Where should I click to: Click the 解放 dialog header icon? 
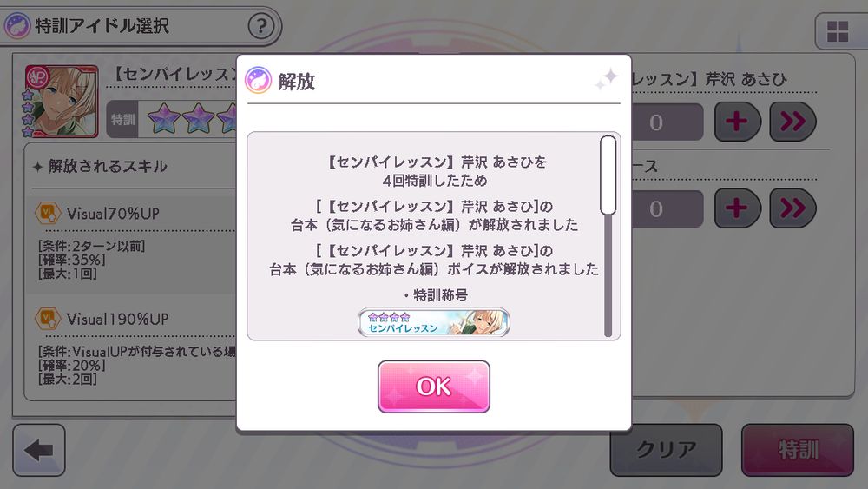pos(258,80)
